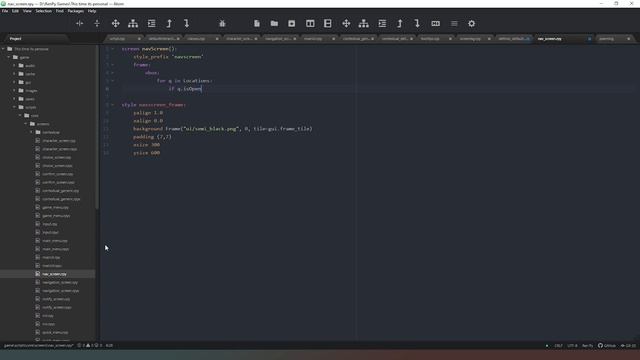Collapse the screens folder

pos(26,124)
